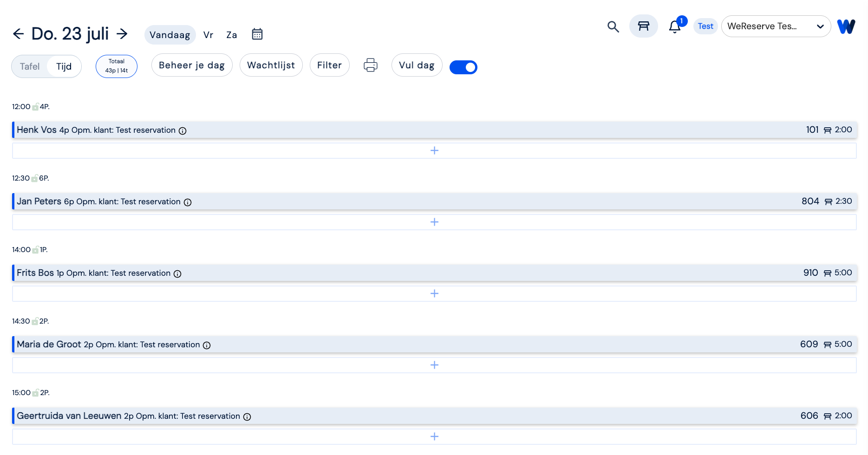This screenshot has width=868, height=455.
Task: Show info for Frits Bos reservation
Action: 177,274
